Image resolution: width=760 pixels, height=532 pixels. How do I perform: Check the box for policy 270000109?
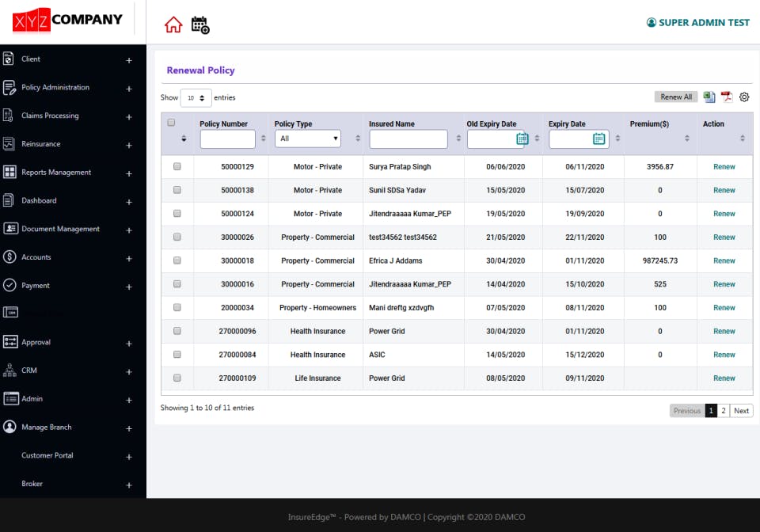click(177, 378)
